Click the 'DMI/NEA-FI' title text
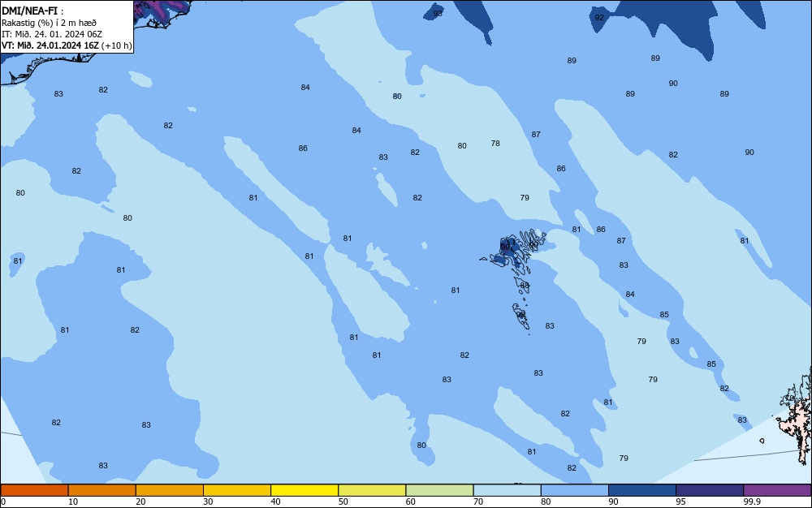This screenshot has width=812, height=508. [x=29, y=11]
